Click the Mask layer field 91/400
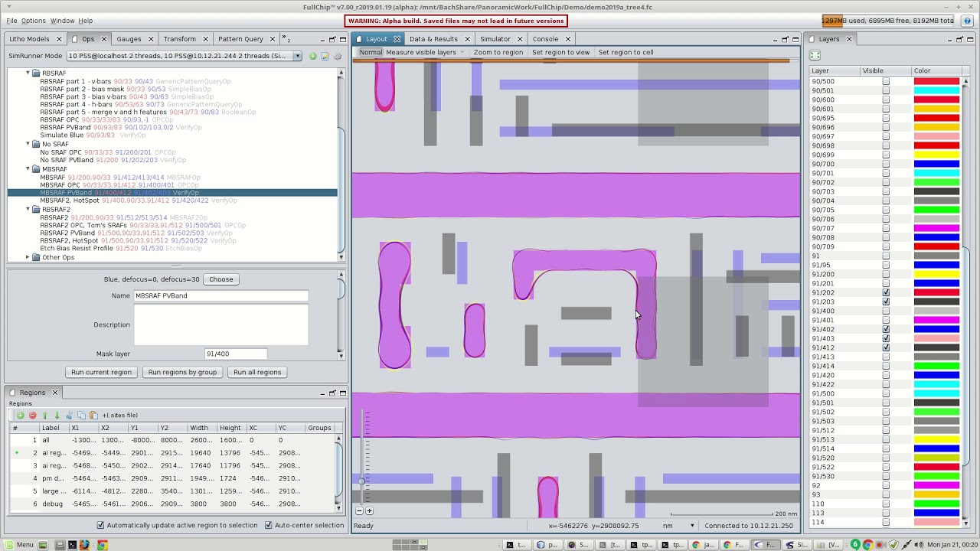Viewport: 980px width, 551px height. pyautogui.click(x=236, y=354)
